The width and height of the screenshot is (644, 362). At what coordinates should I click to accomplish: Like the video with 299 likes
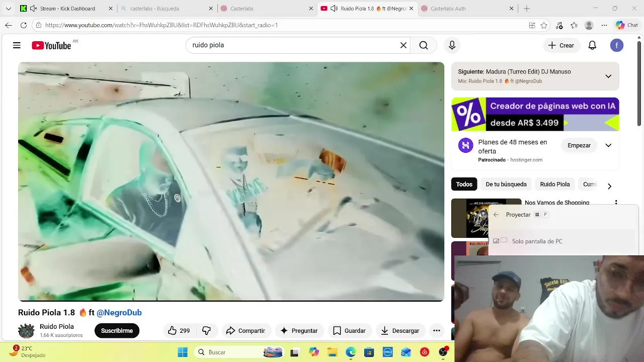tap(179, 330)
